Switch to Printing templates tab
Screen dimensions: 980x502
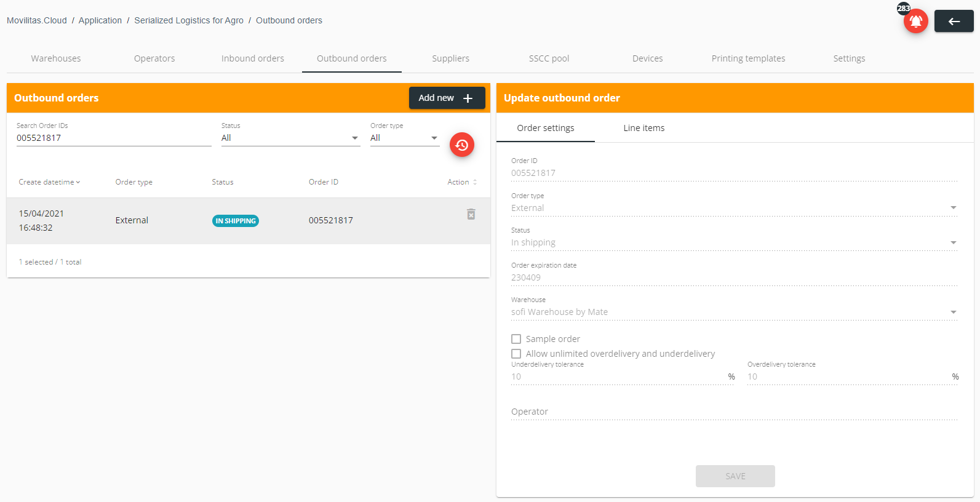[748, 58]
